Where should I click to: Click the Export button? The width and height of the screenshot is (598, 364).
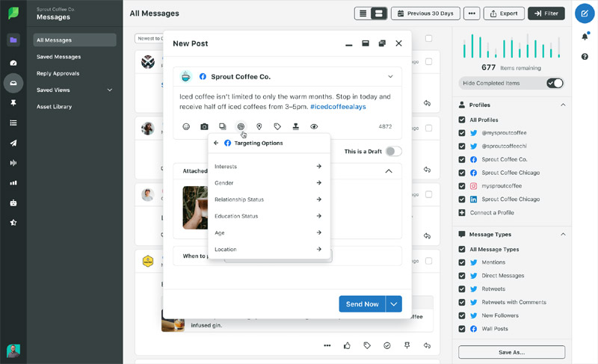[504, 13]
